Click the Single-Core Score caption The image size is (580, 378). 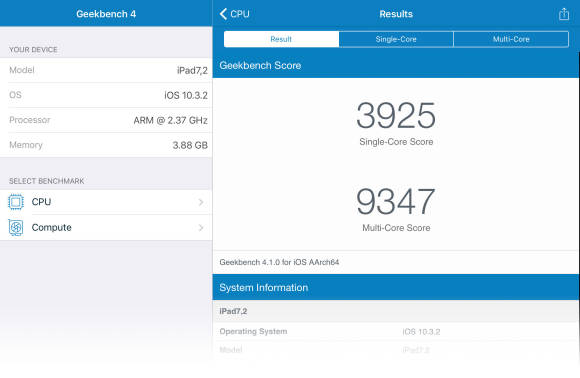tap(396, 142)
